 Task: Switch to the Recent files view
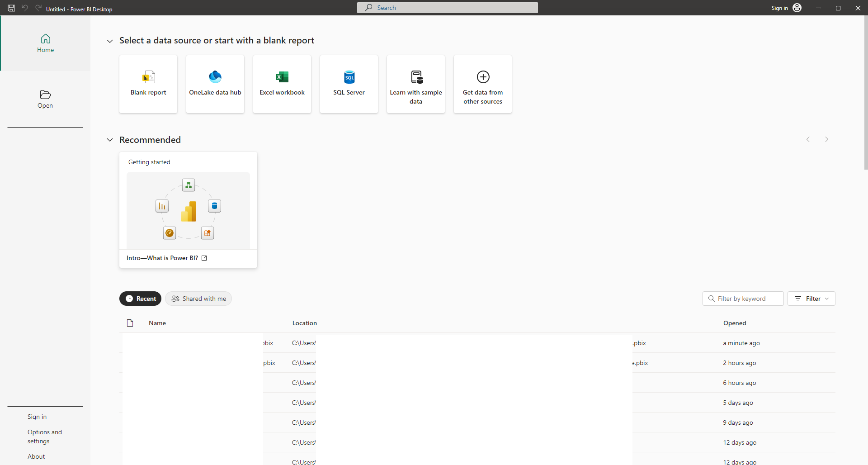[140, 298]
